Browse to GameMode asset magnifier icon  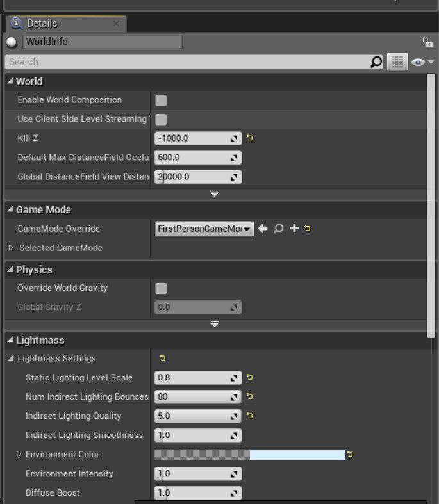(279, 229)
